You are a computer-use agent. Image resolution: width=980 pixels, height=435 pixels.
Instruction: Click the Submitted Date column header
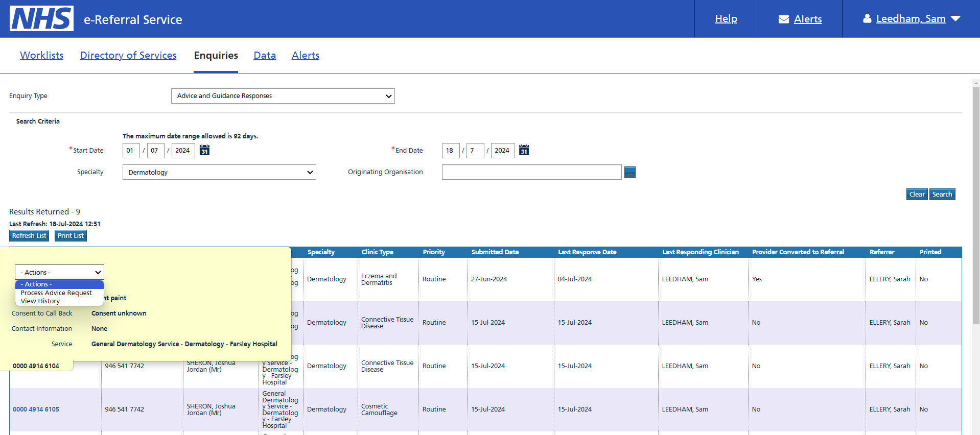495,252
